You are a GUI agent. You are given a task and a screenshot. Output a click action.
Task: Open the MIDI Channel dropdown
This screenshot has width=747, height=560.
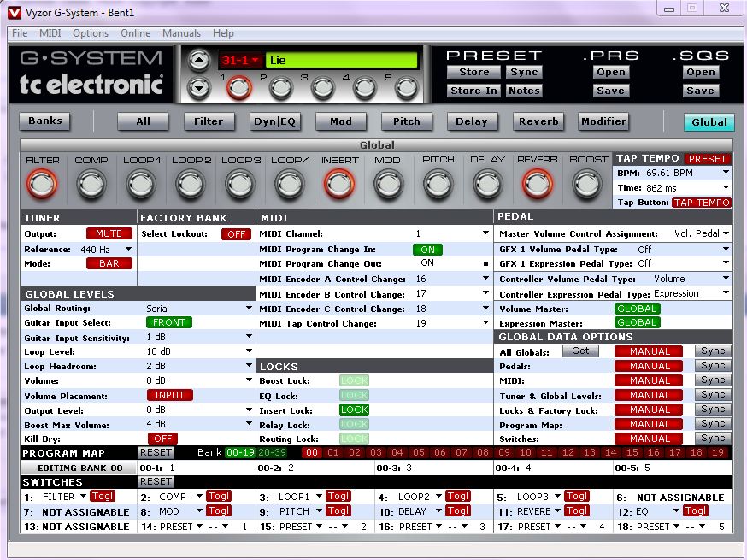tap(485, 233)
